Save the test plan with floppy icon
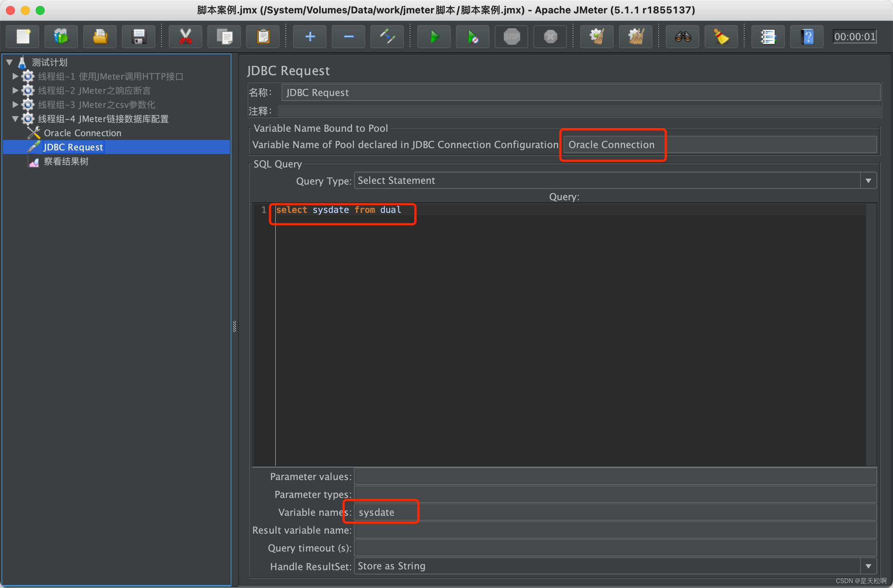This screenshot has height=588, width=893. [x=138, y=36]
